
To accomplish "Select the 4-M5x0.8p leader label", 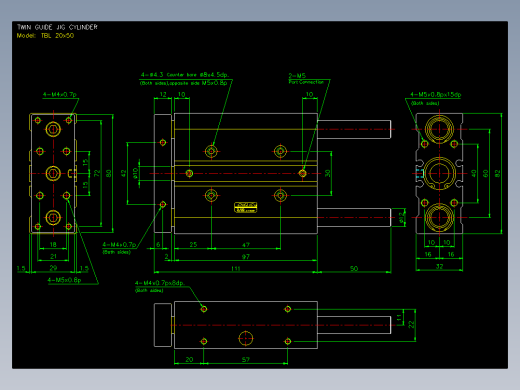I will [x=64, y=280].
